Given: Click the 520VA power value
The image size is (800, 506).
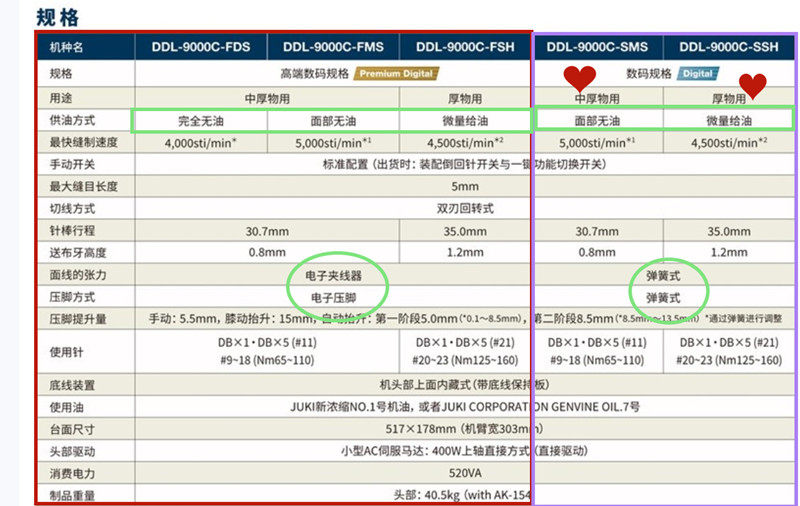Looking at the screenshot, I should click(x=465, y=473).
